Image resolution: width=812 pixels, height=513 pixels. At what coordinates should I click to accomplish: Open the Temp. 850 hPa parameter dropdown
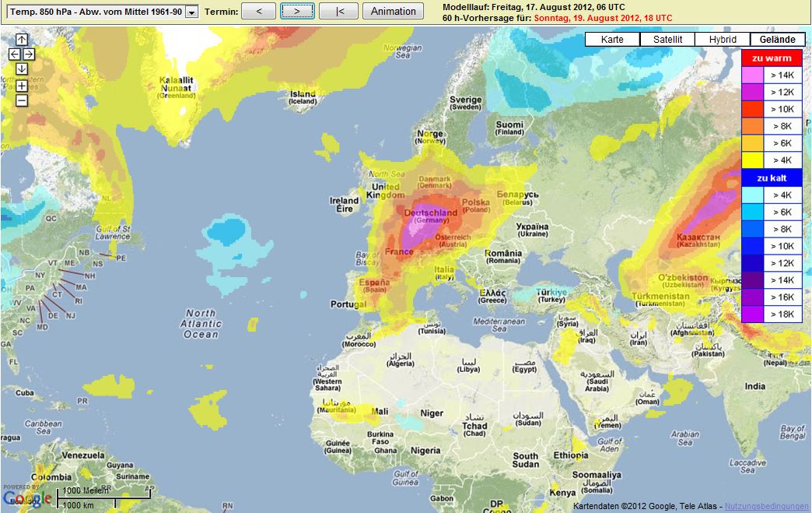click(191, 12)
